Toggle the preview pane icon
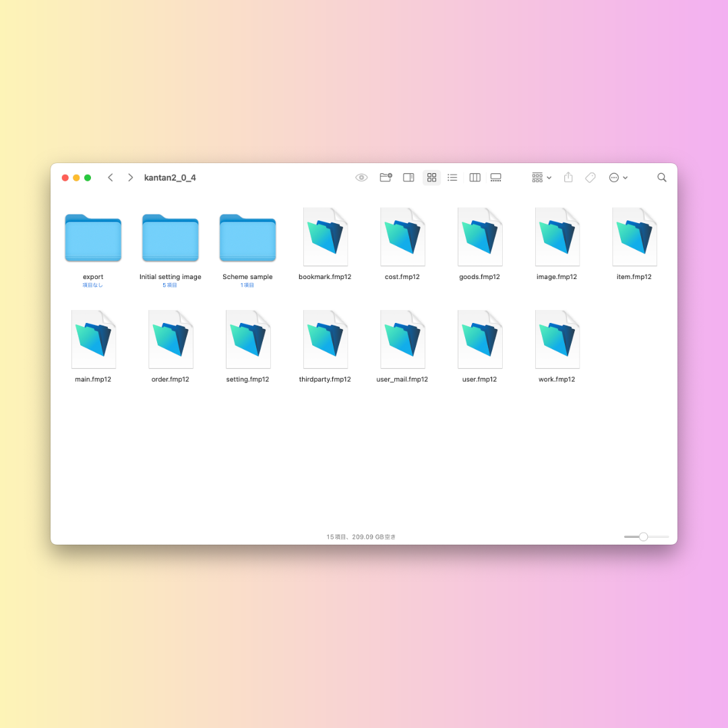 tap(408, 177)
